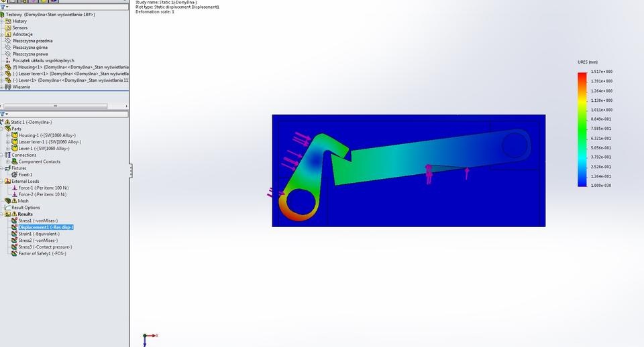Expand the Component Contacts node
This screenshot has height=347, width=644.
click(x=8, y=161)
